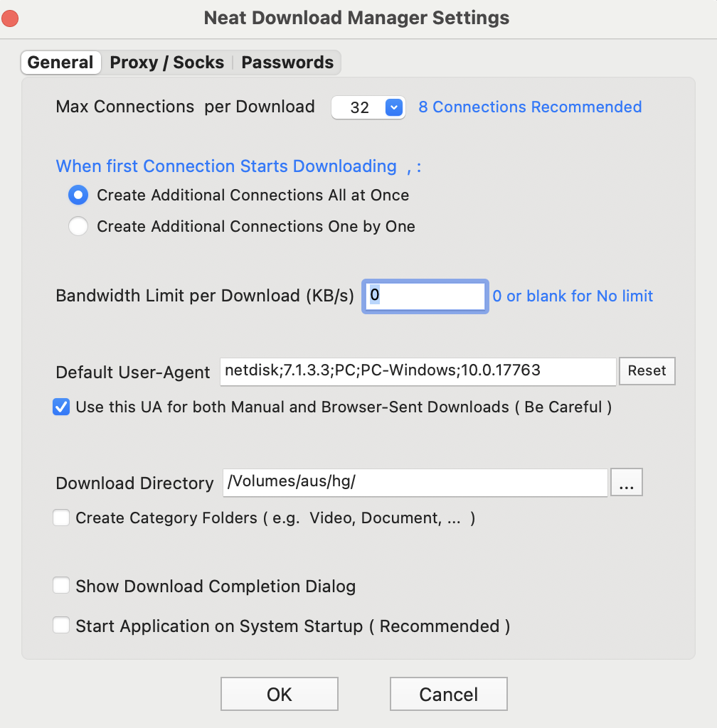This screenshot has height=728, width=717.
Task: Enable Create Category Folders checkbox
Action: pyautogui.click(x=62, y=518)
